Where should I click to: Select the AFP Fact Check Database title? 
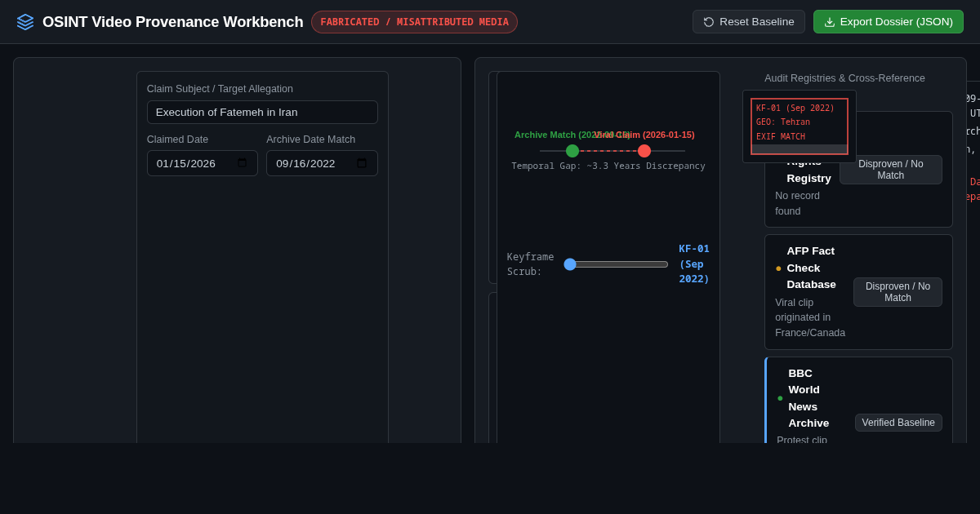pos(811,268)
